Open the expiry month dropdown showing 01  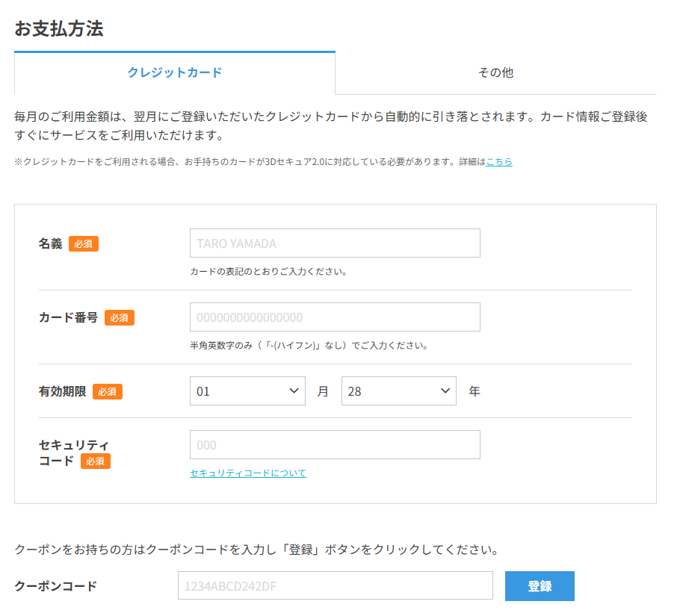247,391
